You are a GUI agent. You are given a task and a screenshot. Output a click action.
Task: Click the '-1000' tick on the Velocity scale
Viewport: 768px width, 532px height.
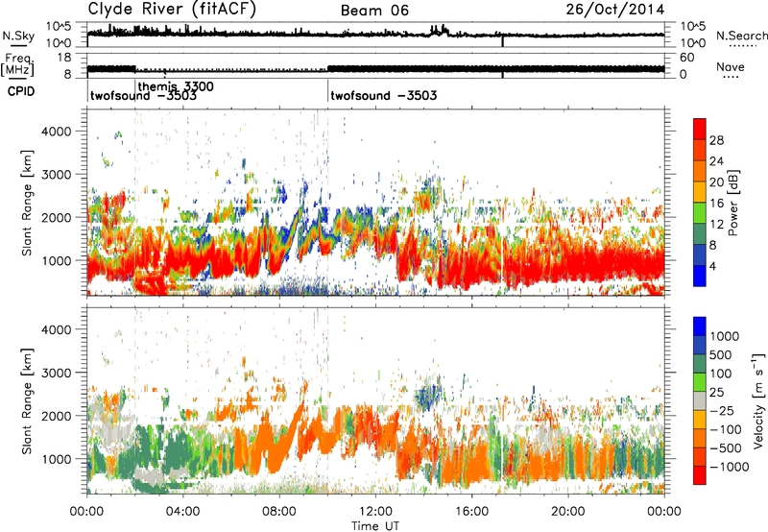[x=729, y=467]
